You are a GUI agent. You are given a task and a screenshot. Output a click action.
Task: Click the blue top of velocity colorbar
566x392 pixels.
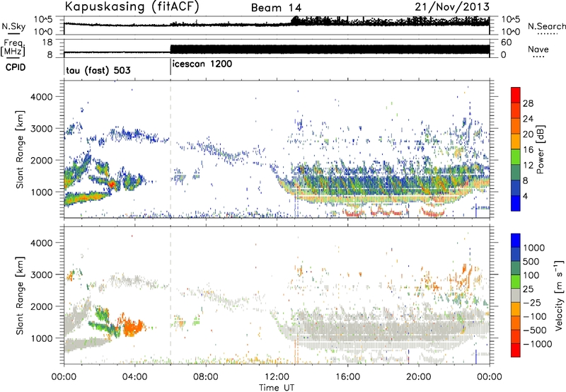(x=516, y=241)
